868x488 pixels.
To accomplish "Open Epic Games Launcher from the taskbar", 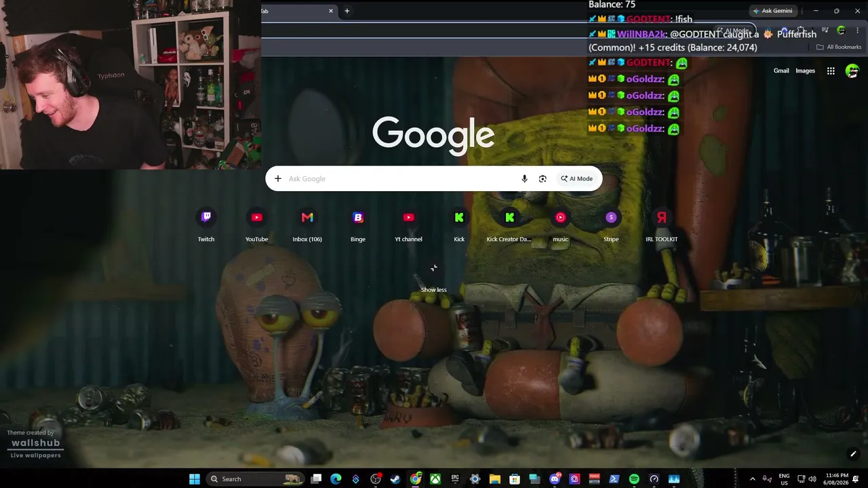I will (x=455, y=479).
